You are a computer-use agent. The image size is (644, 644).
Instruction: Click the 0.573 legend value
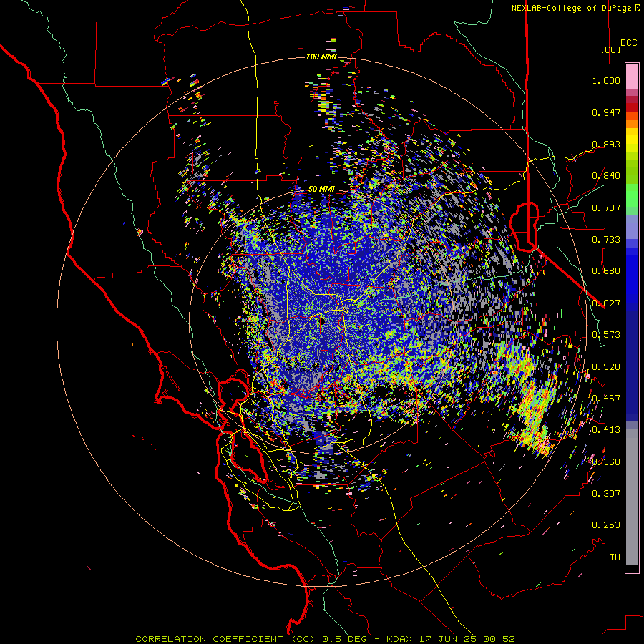point(606,335)
